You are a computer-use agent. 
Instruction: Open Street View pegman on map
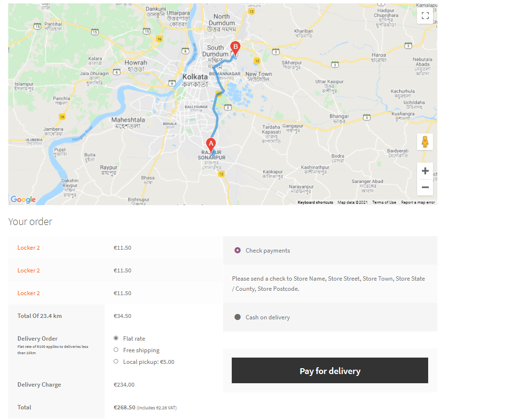point(425,142)
